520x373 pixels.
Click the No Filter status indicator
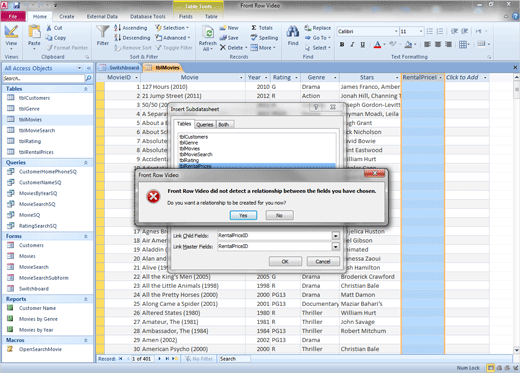199,359
